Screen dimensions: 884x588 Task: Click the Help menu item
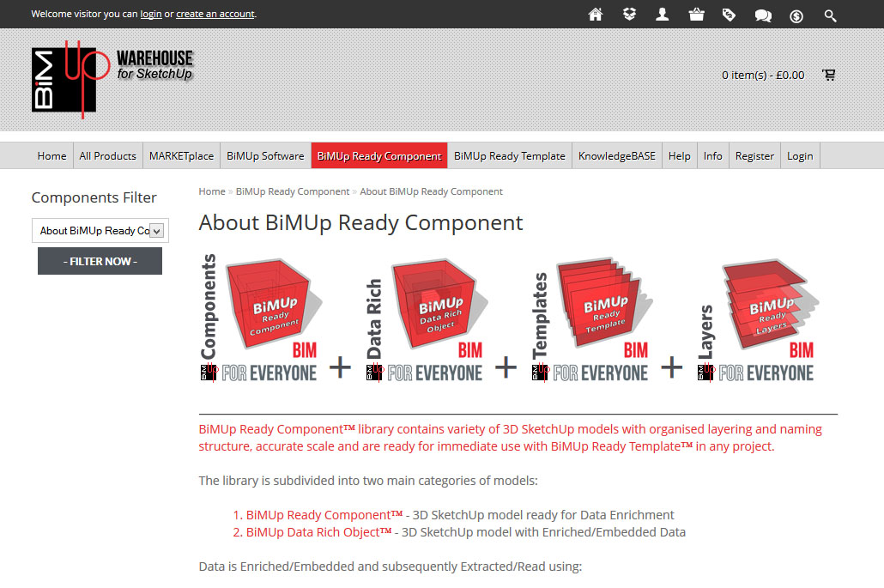tap(680, 156)
